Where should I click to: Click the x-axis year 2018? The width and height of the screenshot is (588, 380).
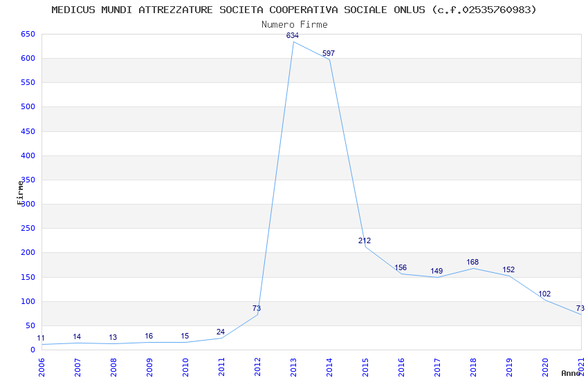tap(473, 368)
